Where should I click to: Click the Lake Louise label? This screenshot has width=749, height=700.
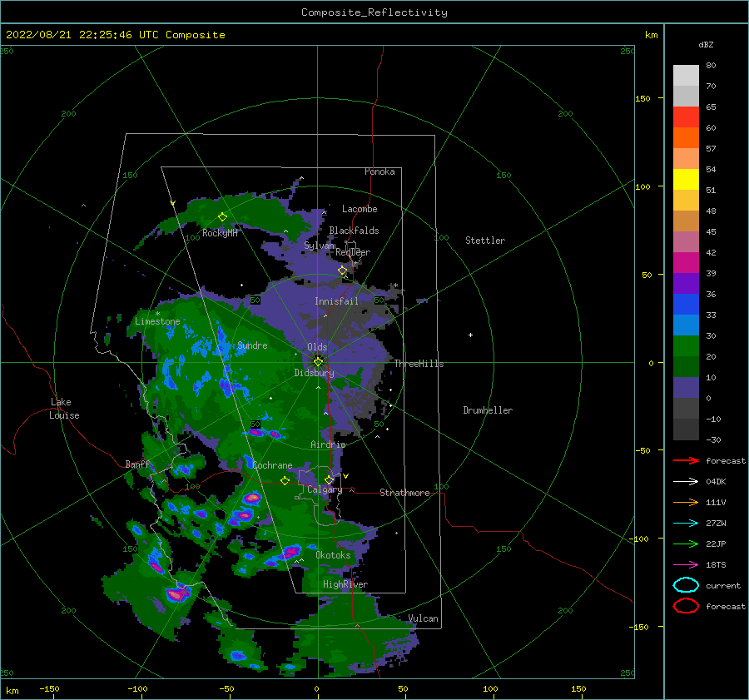[x=64, y=409]
